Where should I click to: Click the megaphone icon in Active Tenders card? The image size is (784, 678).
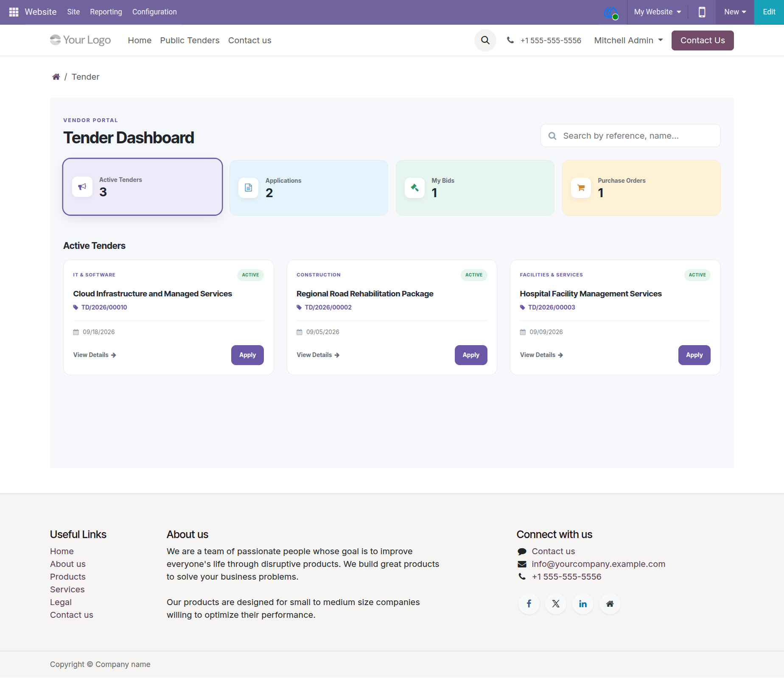82,187
